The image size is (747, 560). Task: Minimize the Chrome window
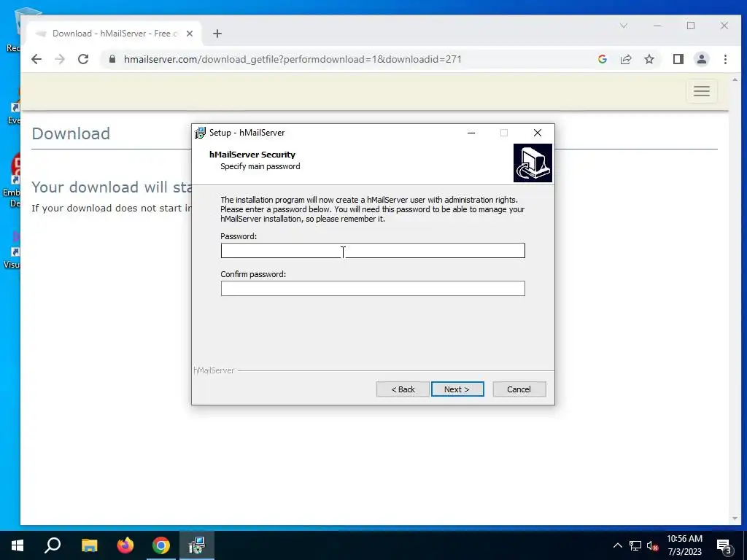pyautogui.click(x=657, y=26)
